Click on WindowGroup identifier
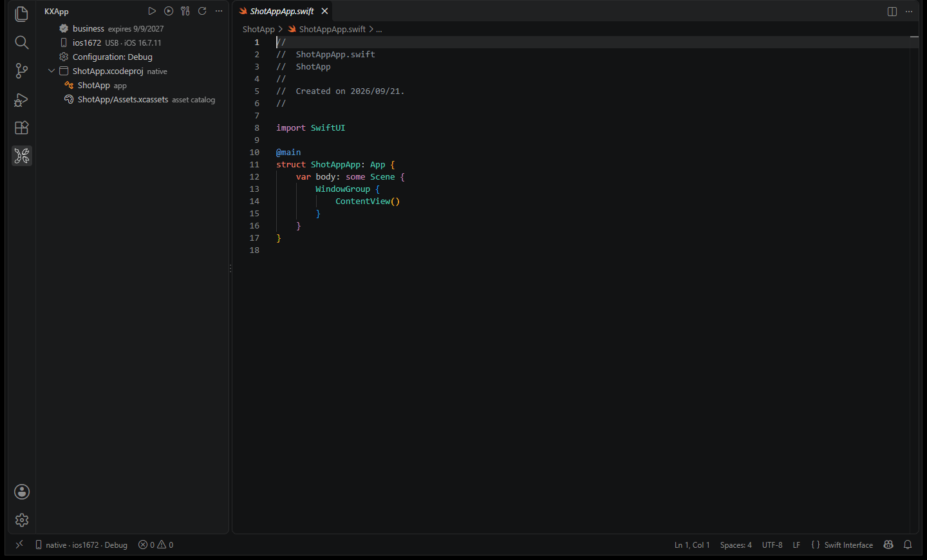Image resolution: width=927 pixels, height=560 pixels. [x=342, y=189]
